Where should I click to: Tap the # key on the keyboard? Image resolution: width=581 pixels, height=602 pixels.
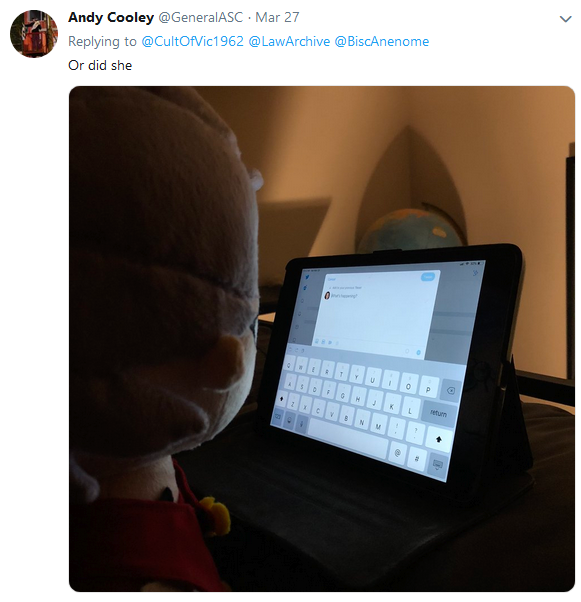(x=417, y=459)
